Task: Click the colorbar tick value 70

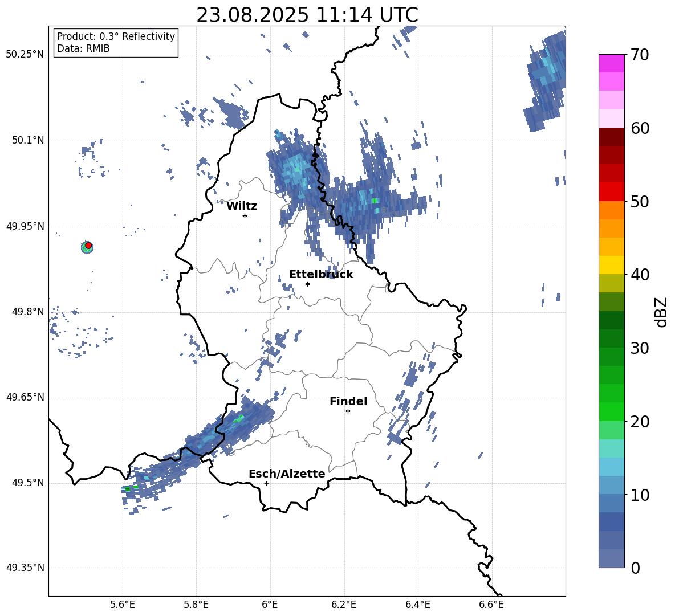Action: (x=639, y=55)
